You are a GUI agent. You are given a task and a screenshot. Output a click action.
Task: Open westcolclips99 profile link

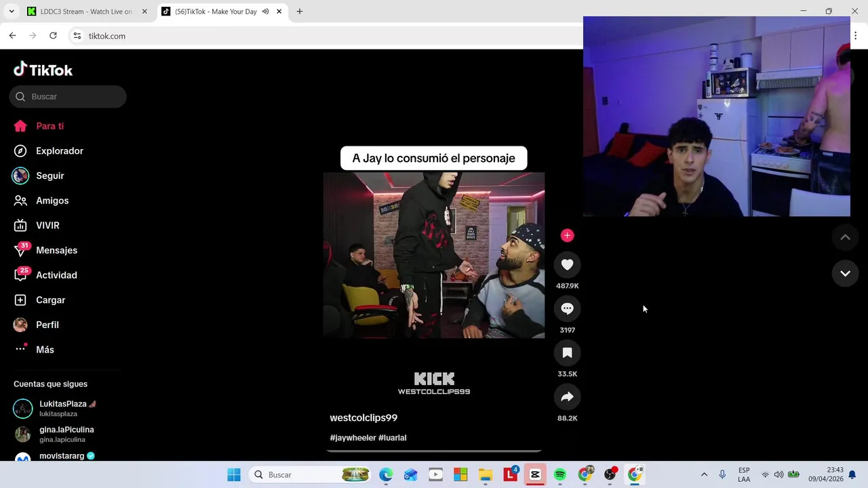(x=363, y=418)
